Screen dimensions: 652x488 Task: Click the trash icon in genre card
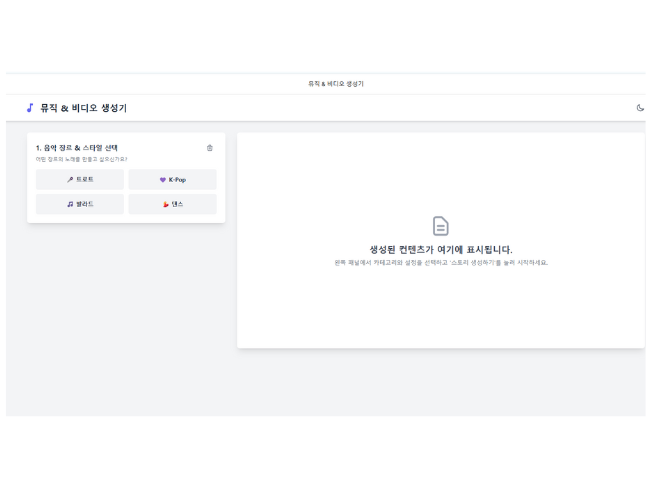[x=210, y=148]
